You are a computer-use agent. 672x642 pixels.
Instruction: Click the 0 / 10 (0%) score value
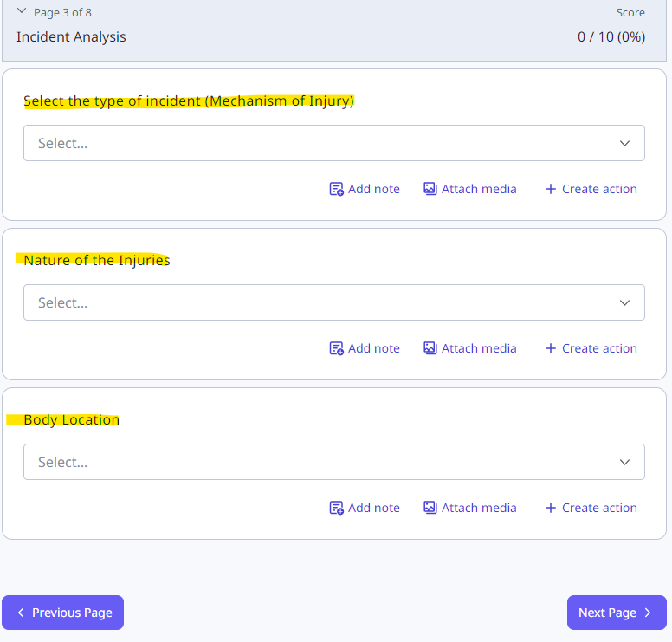611,37
